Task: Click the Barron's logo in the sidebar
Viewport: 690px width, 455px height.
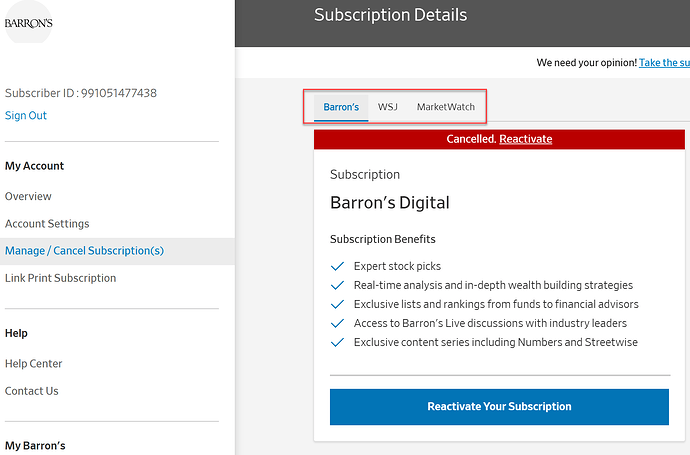Action: [x=29, y=23]
